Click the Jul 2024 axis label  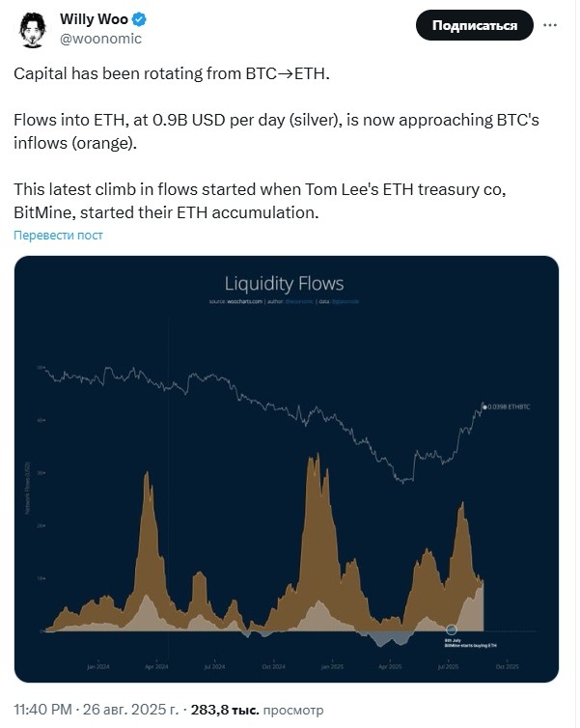click(x=214, y=666)
